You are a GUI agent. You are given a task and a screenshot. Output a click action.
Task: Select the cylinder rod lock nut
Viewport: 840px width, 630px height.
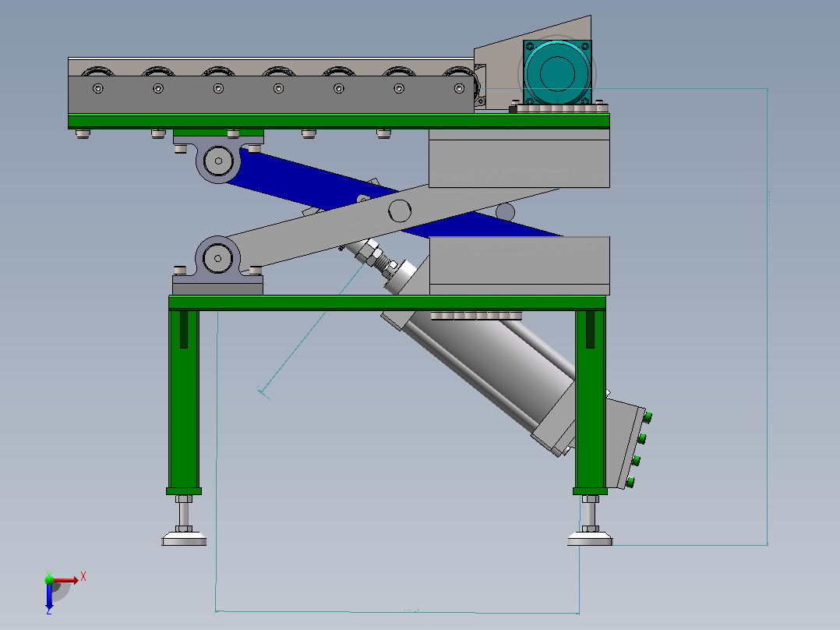pos(369,250)
